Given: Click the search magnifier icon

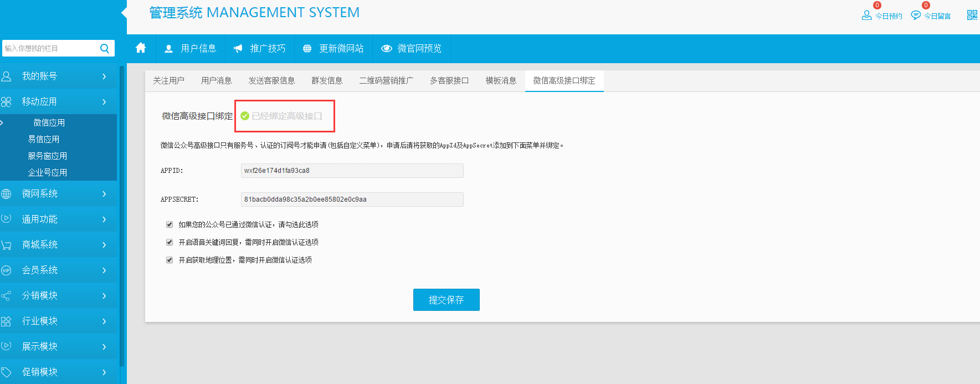Looking at the screenshot, I should click(104, 48).
